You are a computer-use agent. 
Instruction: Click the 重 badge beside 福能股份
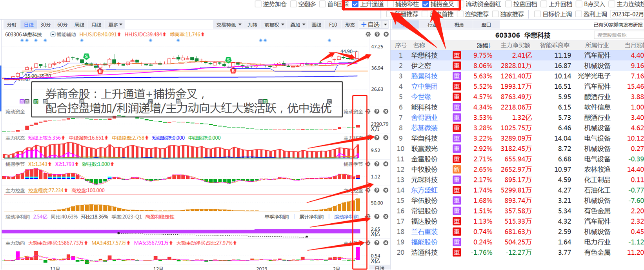point(457,242)
